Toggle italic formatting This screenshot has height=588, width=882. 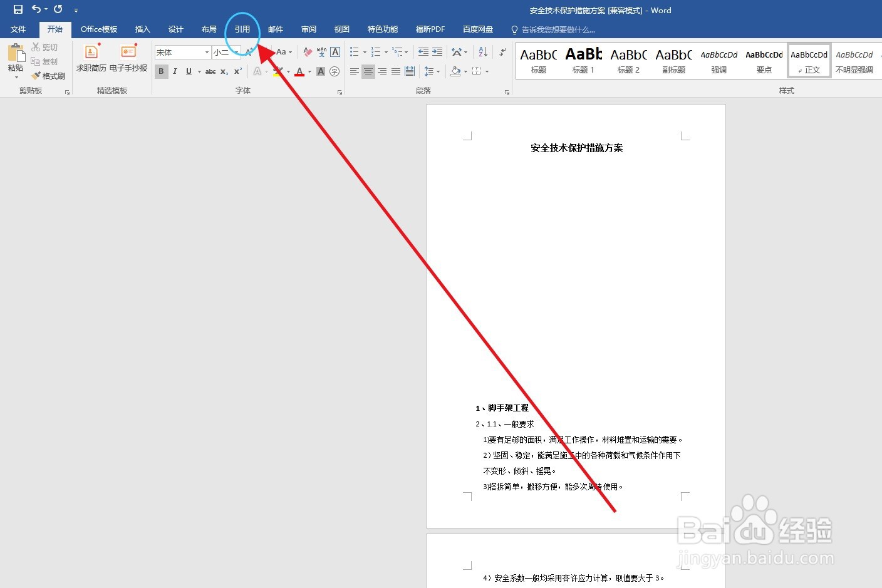tap(175, 71)
